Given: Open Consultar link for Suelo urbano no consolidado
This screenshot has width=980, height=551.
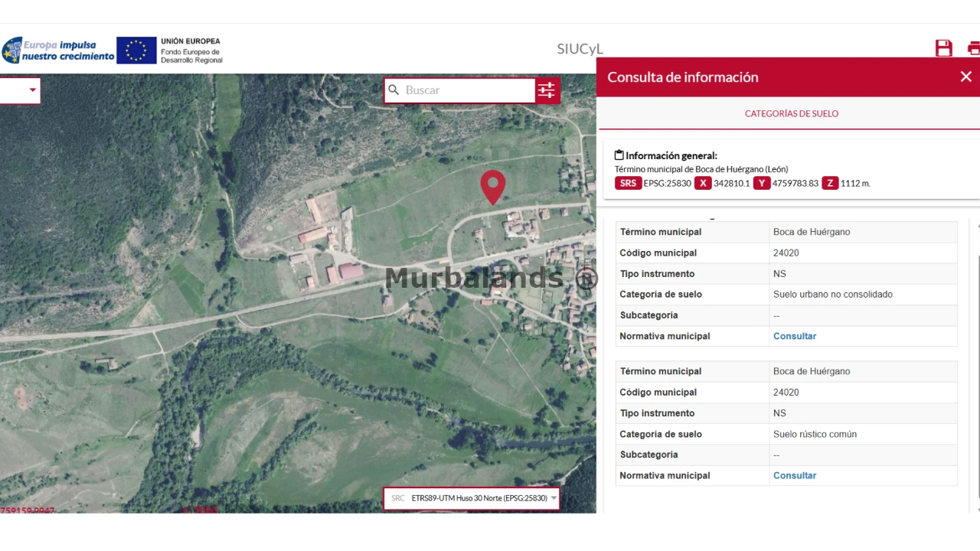Looking at the screenshot, I should point(795,336).
